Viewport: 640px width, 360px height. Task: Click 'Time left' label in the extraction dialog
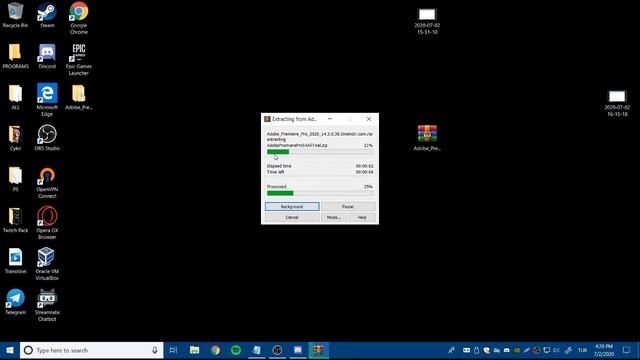pos(276,172)
